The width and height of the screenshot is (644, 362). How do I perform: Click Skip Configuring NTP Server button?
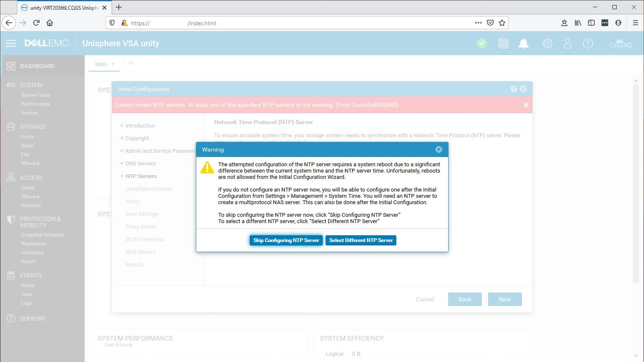[286, 240]
